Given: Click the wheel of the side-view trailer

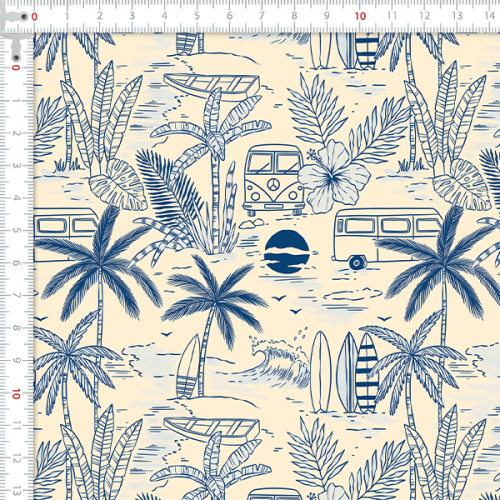Looking at the screenshot, I should (x=357, y=262).
